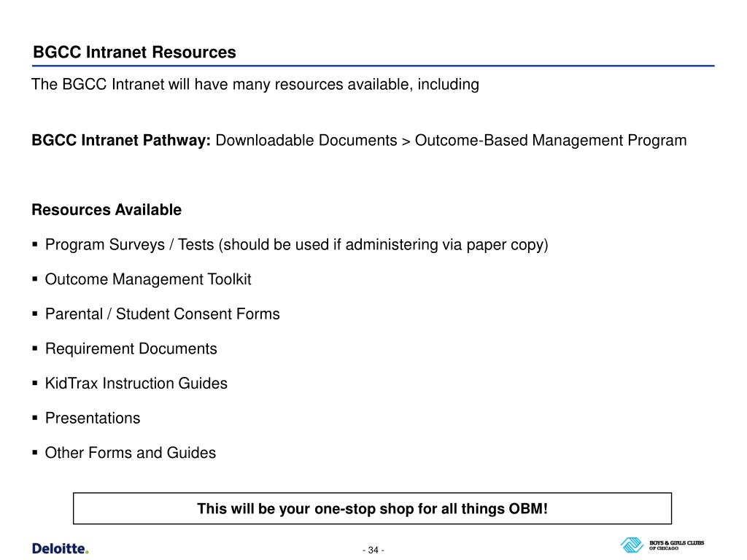
Task: Click the page number '- 34 -'
Action: (373, 550)
